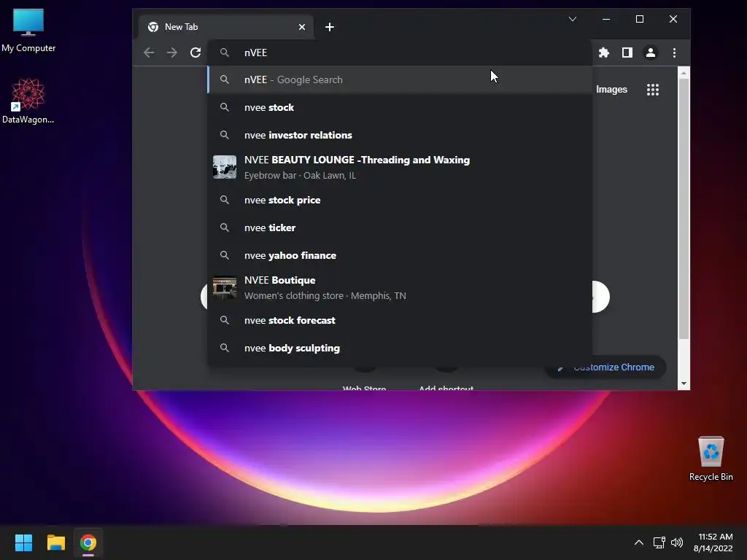Choose the 'nvee stock forecast' suggestion

(x=400, y=321)
